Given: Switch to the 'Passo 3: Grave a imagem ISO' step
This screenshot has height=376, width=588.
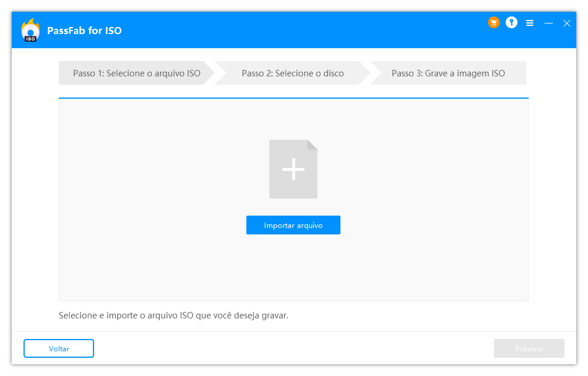Looking at the screenshot, I should coord(448,73).
